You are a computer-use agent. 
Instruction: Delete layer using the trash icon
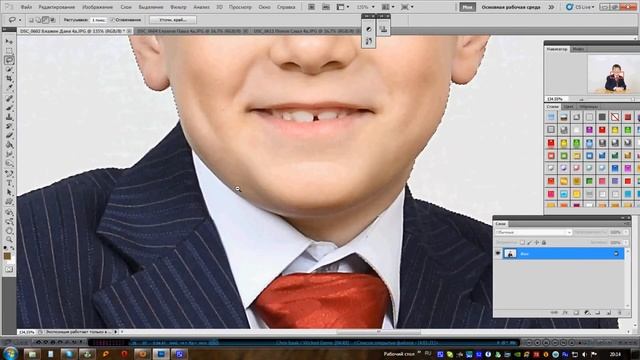coord(619,313)
